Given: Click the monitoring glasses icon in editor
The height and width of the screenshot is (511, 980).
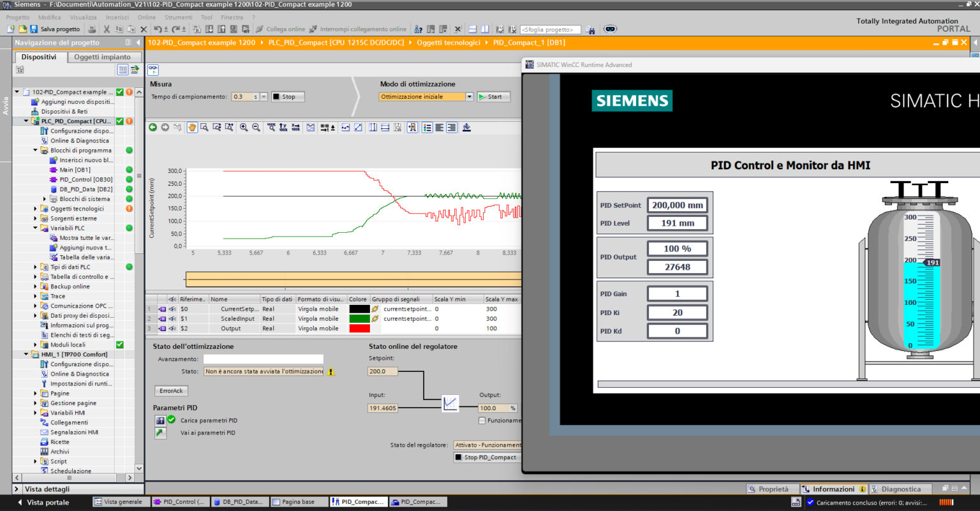Looking at the screenshot, I should pyautogui.click(x=153, y=70).
